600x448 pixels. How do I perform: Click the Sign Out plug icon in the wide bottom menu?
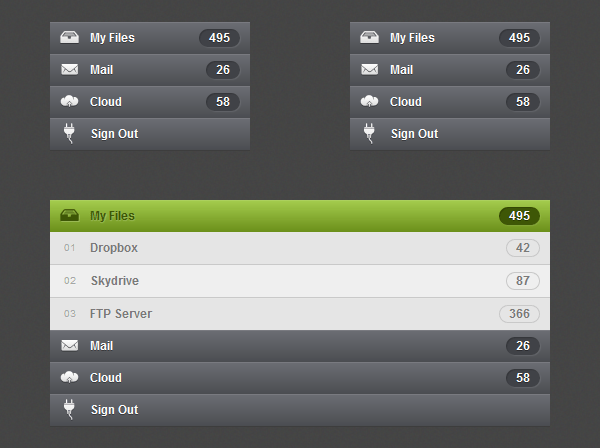(69, 409)
